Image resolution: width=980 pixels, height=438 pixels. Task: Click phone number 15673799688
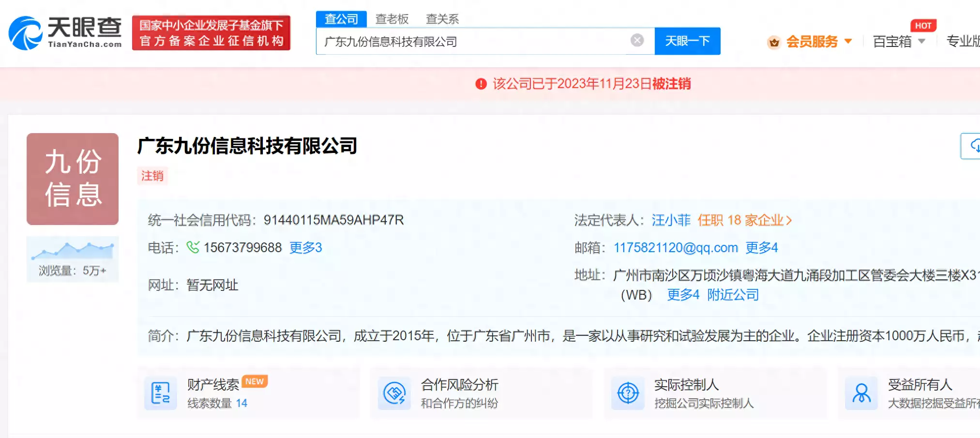(242, 248)
